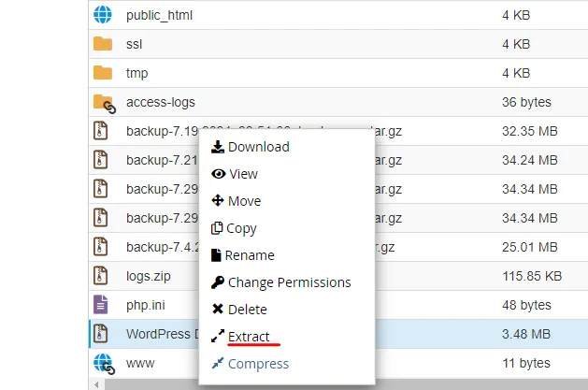Select the public_html folder name
This screenshot has width=588, height=390.
159,15
